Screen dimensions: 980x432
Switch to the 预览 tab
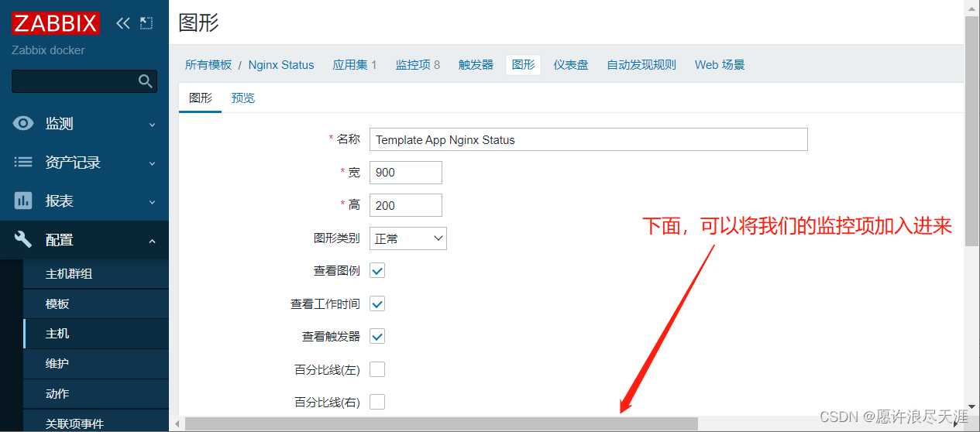(x=243, y=98)
